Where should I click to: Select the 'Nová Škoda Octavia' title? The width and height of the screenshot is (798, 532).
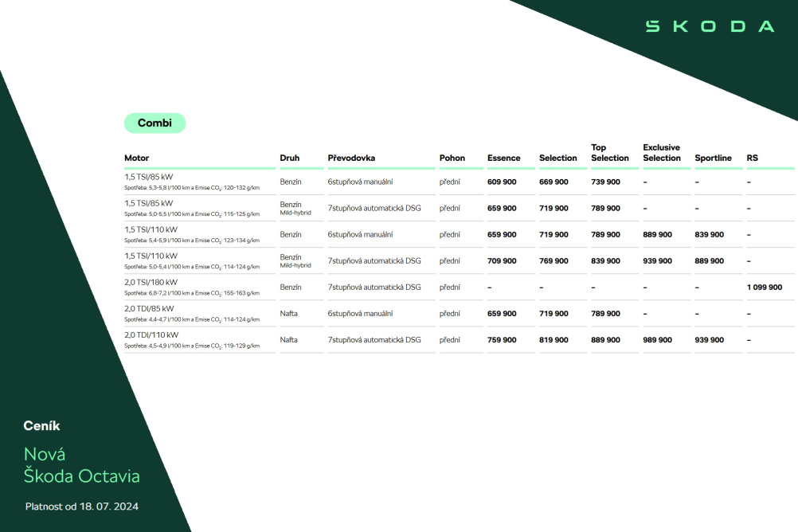pyautogui.click(x=82, y=465)
